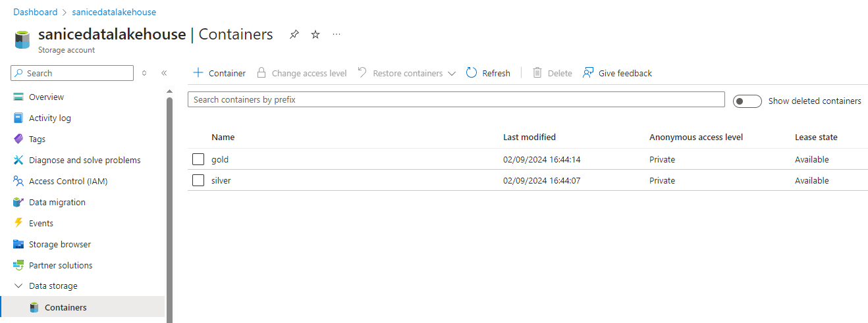Click the sanicedatalakehouse breadcrumb link
This screenshot has width=868, height=323.
click(x=114, y=12)
